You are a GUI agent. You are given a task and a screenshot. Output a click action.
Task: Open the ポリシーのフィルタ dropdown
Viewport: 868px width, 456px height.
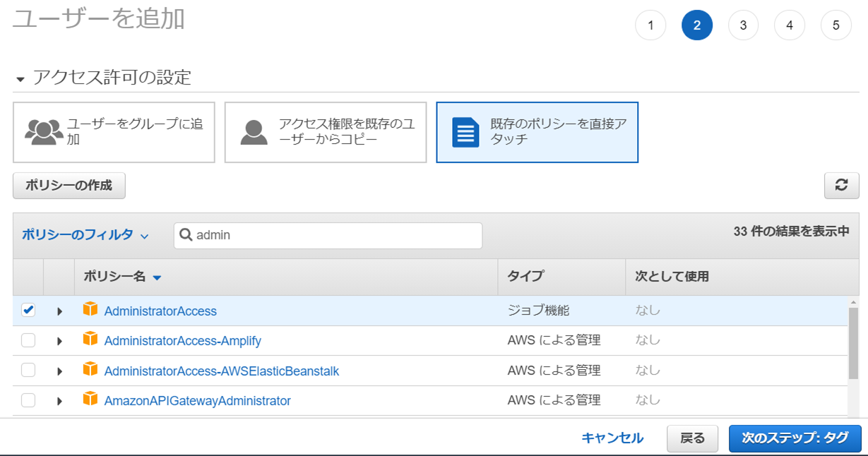85,235
